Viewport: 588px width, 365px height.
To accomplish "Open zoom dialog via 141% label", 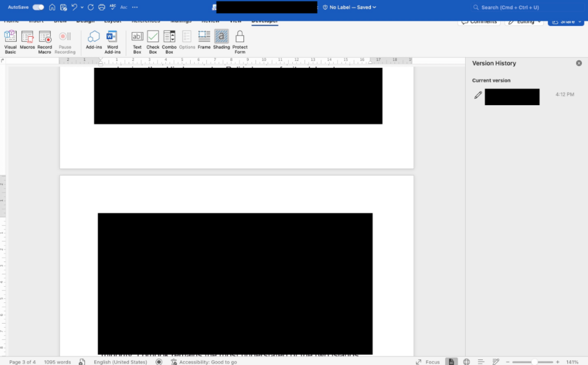I will point(572,362).
